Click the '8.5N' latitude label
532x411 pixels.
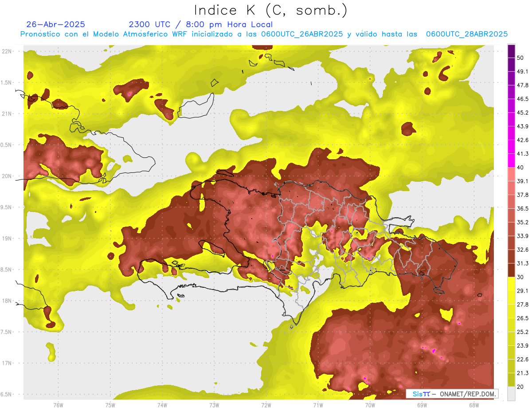7,270
